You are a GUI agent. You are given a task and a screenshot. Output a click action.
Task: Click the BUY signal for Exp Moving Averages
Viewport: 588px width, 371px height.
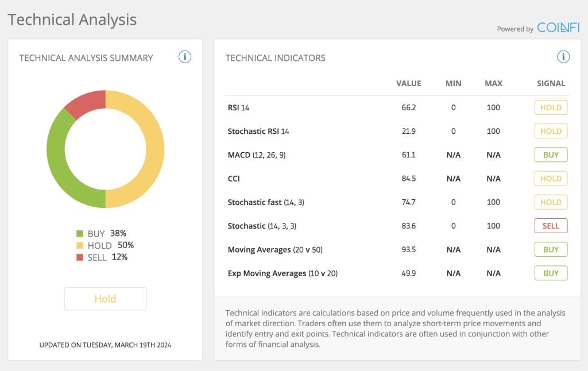click(x=551, y=273)
